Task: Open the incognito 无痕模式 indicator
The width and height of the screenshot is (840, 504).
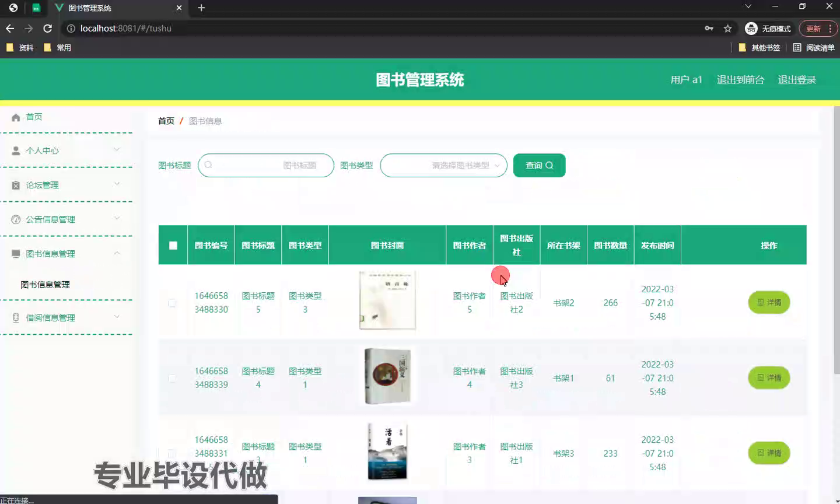Action: tap(768, 29)
